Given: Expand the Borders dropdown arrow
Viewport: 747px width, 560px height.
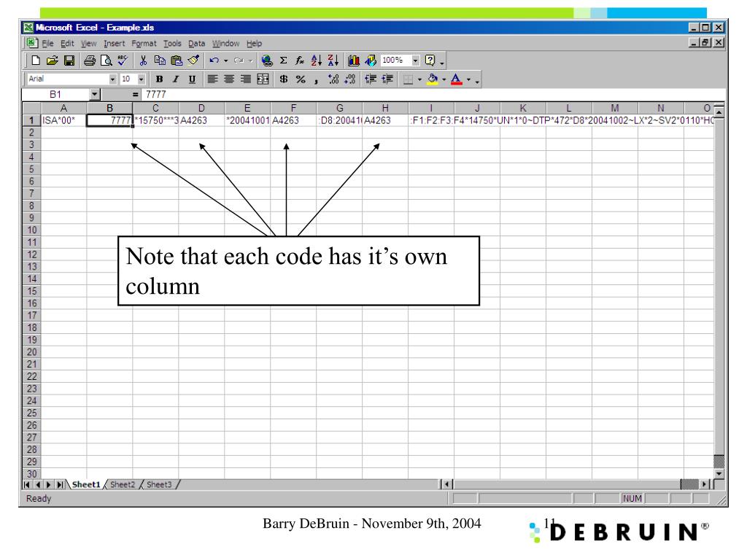Looking at the screenshot, I should pos(419,79).
